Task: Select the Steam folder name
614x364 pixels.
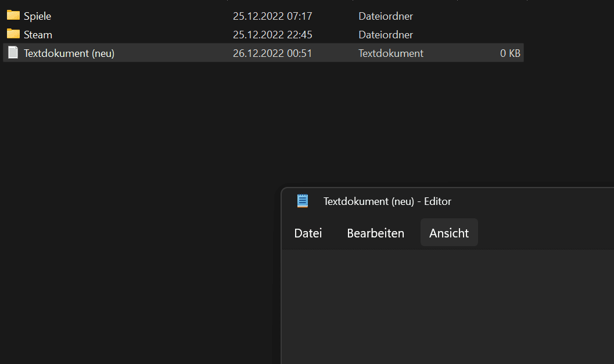Action: (x=38, y=35)
